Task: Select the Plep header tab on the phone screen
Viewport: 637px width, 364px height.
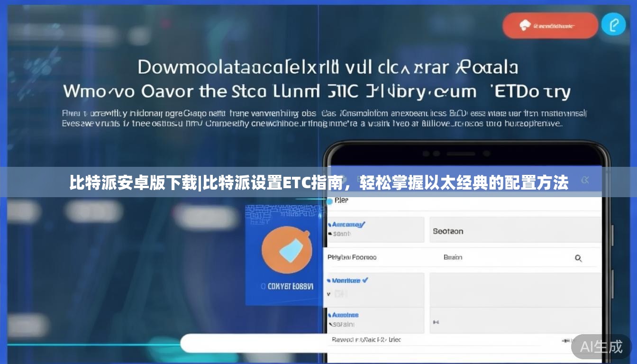Action: tap(342, 200)
